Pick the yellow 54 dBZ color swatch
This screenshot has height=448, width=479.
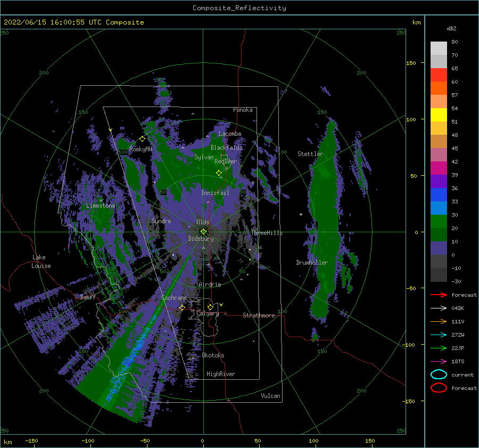click(x=439, y=115)
